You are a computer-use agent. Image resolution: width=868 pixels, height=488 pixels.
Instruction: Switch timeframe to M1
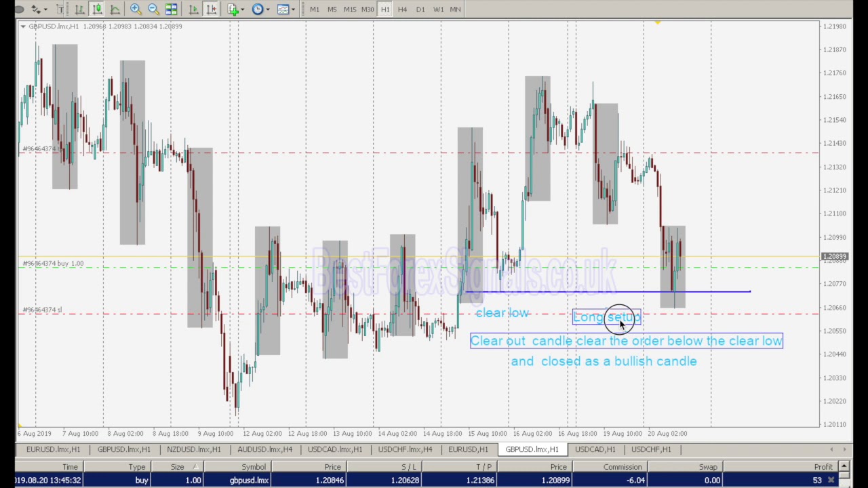click(x=315, y=9)
